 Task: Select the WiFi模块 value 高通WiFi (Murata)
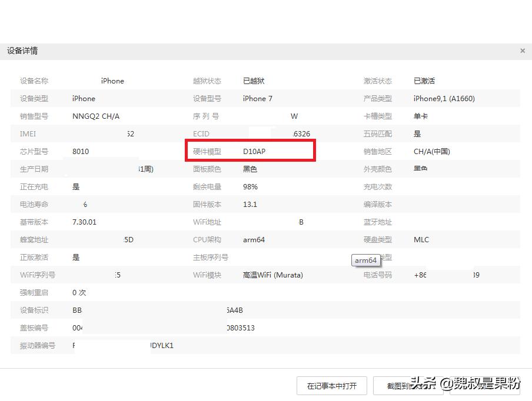[272, 275]
